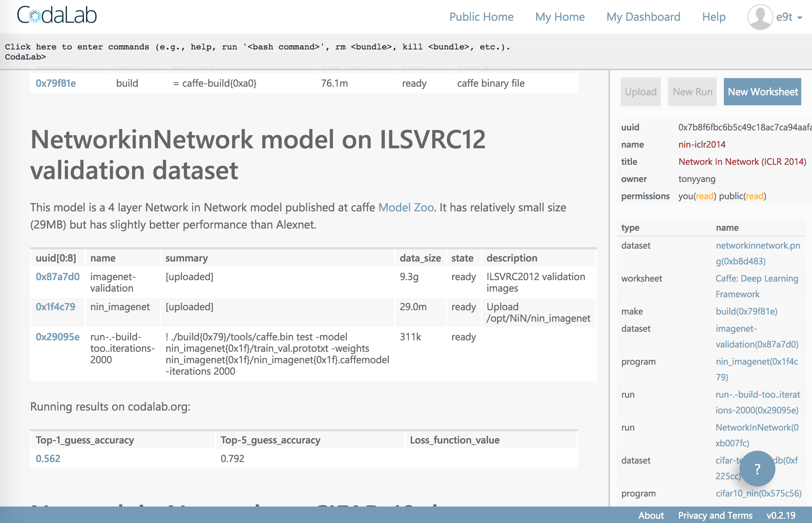Click the v0.2.19 version link
Image resolution: width=812 pixels, height=523 pixels.
pyautogui.click(x=781, y=515)
